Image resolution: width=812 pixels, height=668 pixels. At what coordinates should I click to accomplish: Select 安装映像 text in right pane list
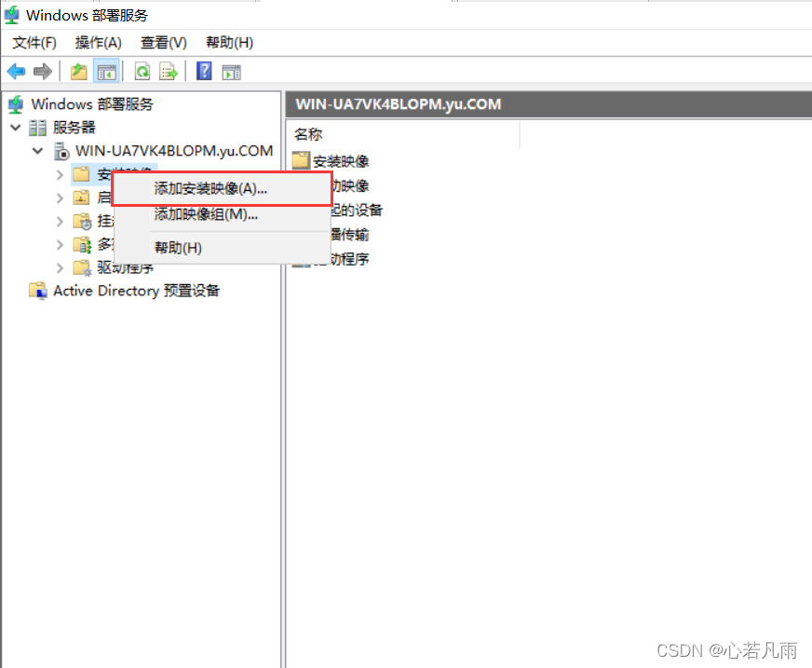[340, 161]
